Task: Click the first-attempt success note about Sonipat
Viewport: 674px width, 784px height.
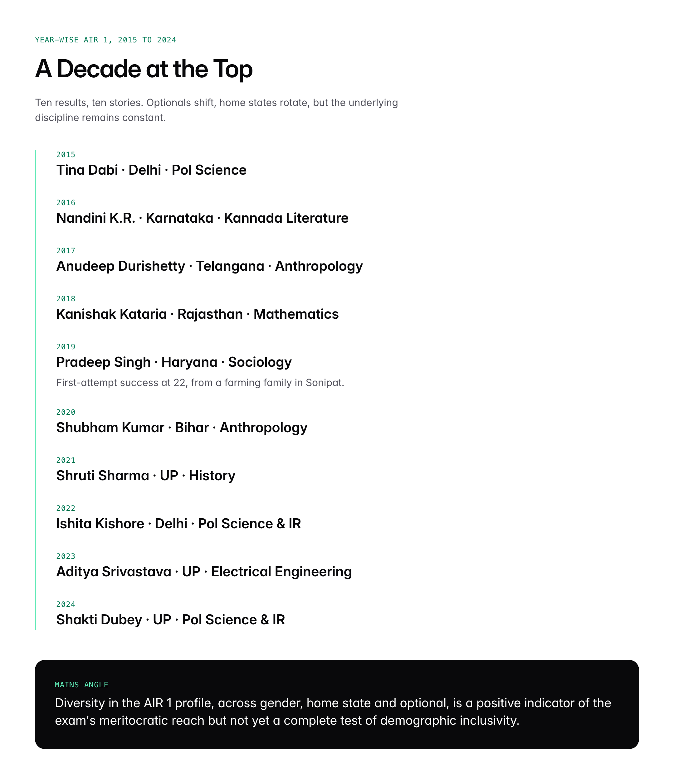Action: coord(200,383)
